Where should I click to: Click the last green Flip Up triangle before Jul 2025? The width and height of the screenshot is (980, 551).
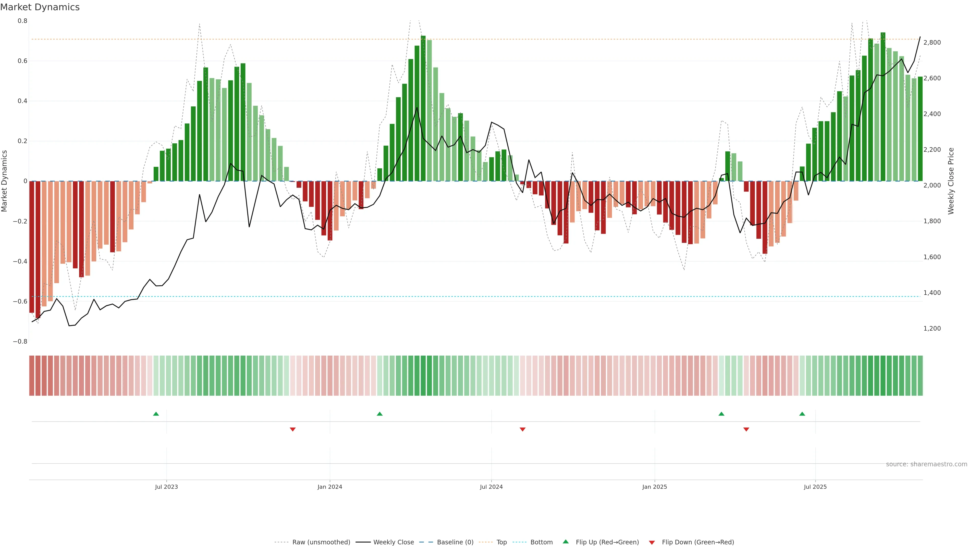tap(802, 414)
